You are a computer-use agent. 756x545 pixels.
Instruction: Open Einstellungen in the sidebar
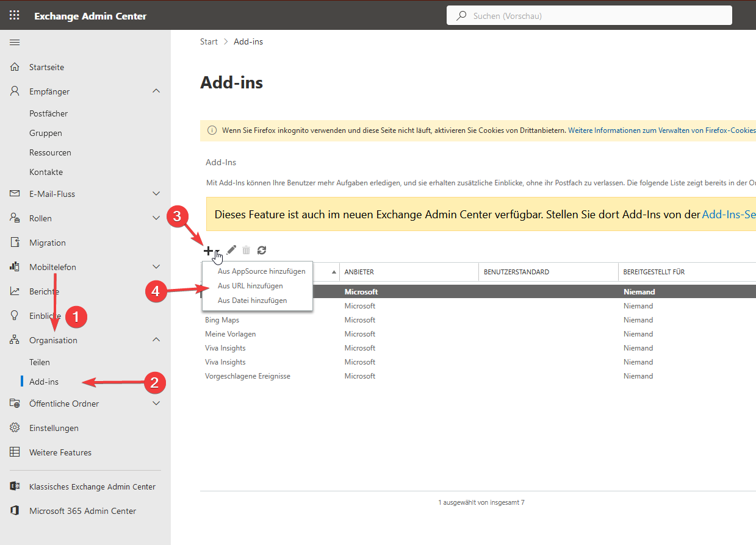tap(54, 428)
